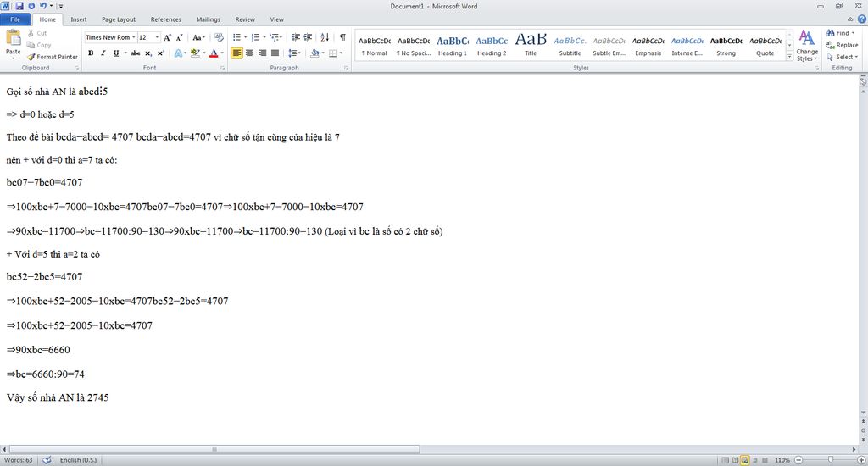Toggle bold formatting

tap(91, 53)
